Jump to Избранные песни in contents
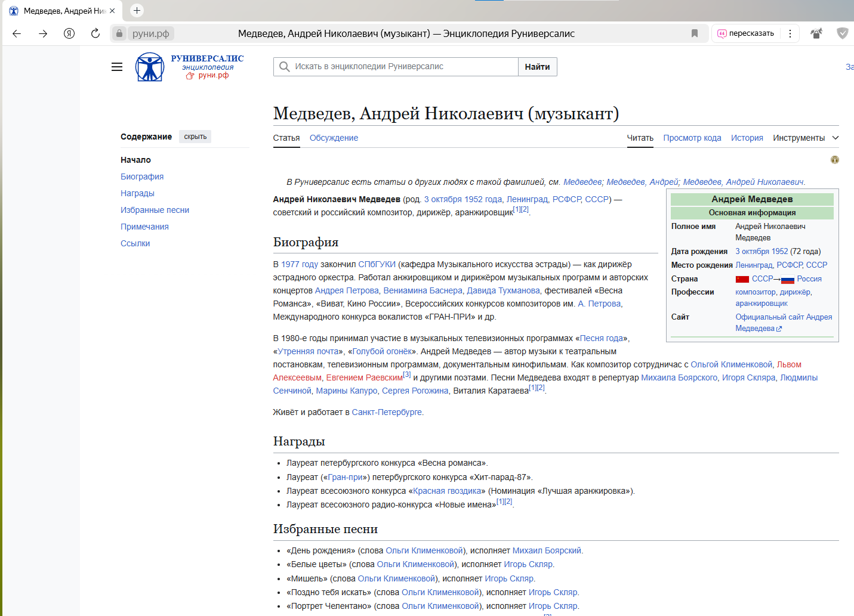 [155, 210]
